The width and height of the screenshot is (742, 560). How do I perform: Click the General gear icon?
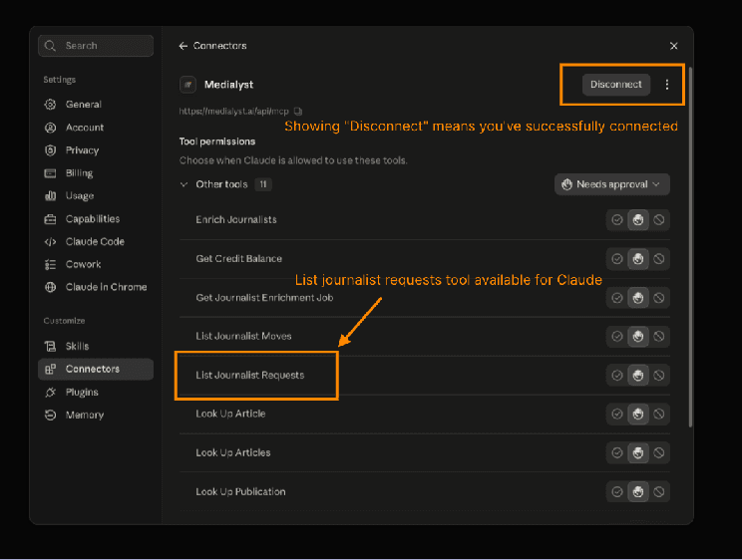[50, 104]
